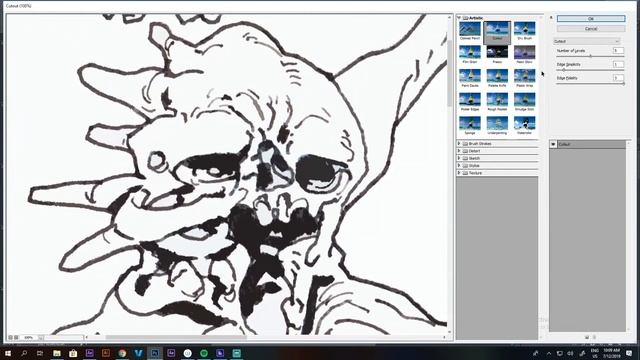This screenshot has height=360, width=640.
Task: Select the Poster Edges filter thumbnail
Action: pos(470,100)
